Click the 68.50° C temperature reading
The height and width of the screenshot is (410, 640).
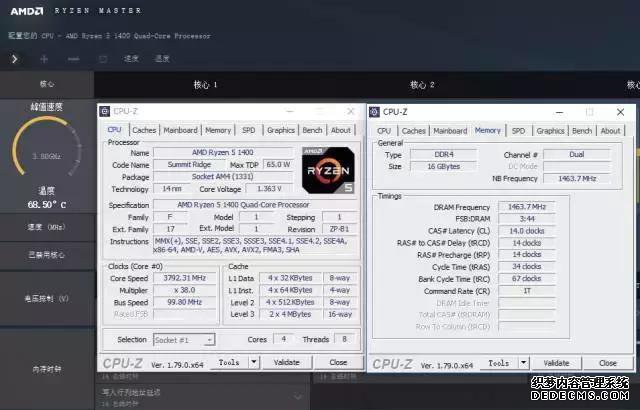[x=47, y=204]
